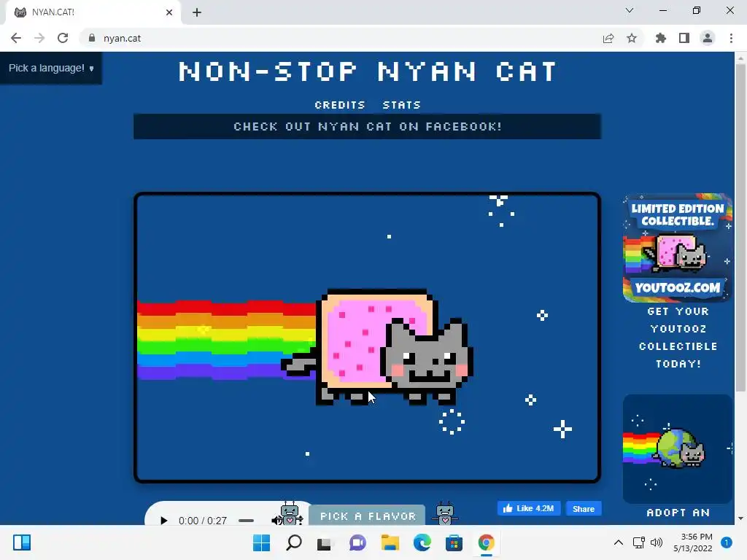This screenshot has height=560, width=747.
Task: Open the volume control in the tray
Action: click(657, 542)
